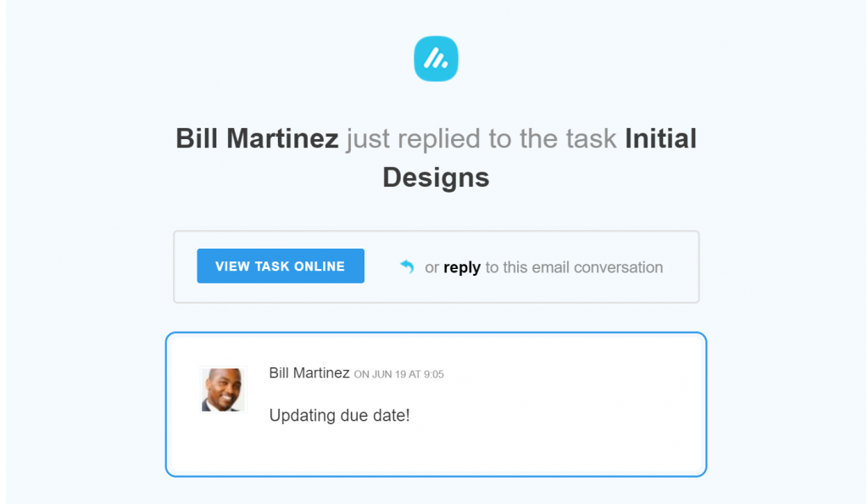The image size is (868, 504).
Task: Click Bill Martinez's profile photo
Action: 223,389
